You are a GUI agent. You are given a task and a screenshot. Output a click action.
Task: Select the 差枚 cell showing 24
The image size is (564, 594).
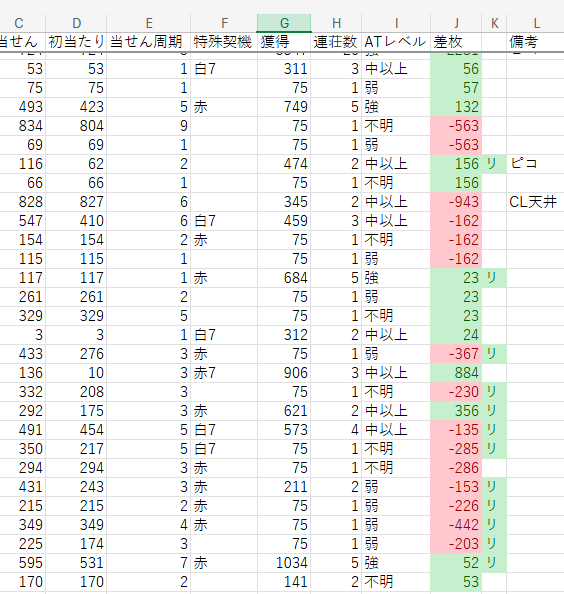(456, 335)
